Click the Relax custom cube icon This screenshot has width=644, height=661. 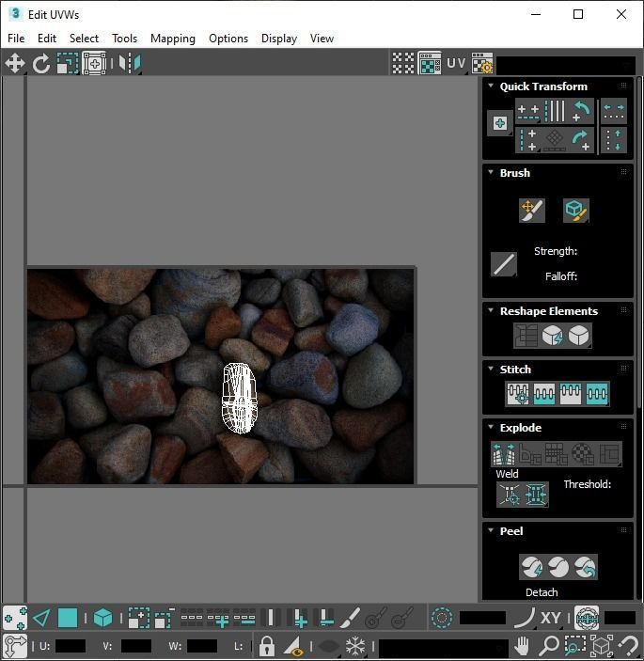point(579,336)
